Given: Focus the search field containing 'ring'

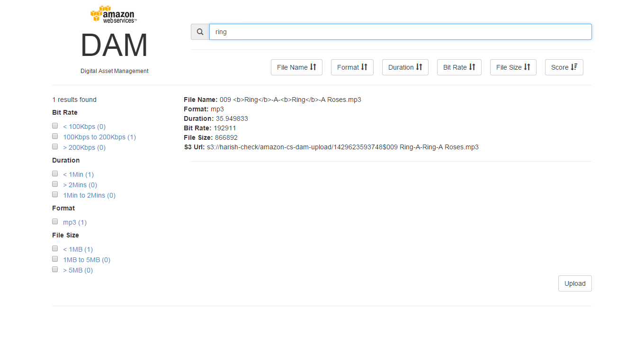Looking at the screenshot, I should [401, 32].
